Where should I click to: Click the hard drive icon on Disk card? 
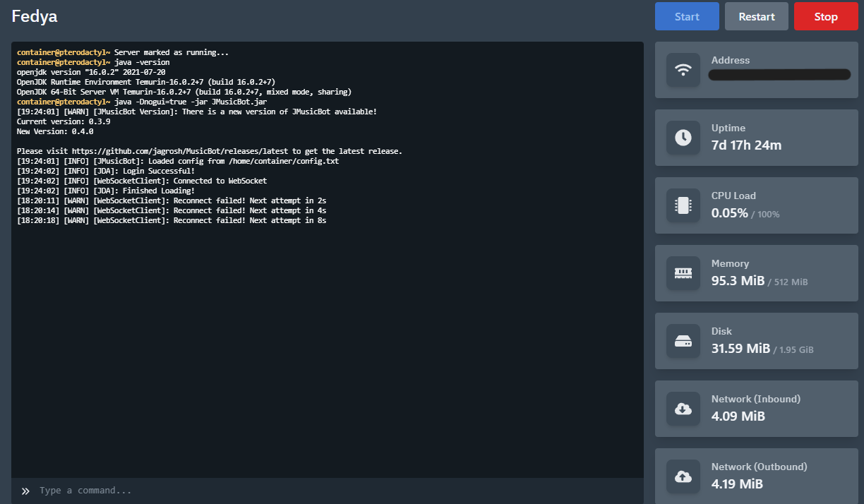[683, 341]
